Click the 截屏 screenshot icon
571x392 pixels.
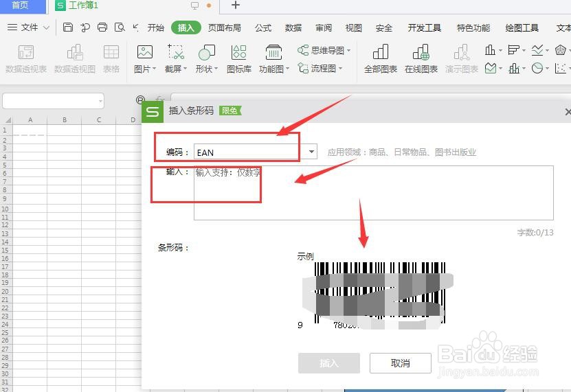[175, 52]
